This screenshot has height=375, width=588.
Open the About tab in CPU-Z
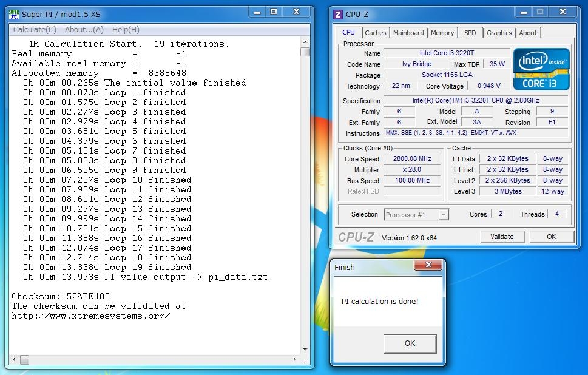point(528,33)
